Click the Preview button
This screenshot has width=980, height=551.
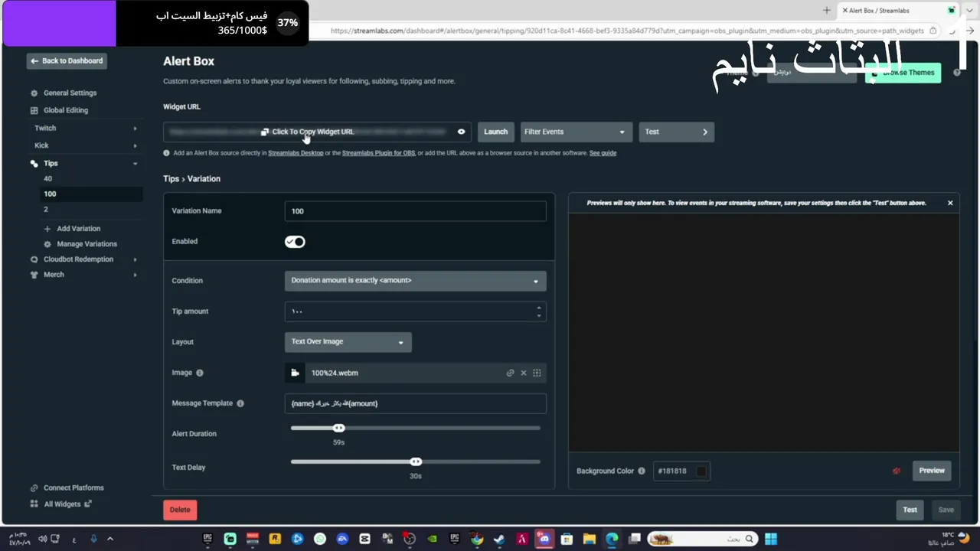pos(932,471)
